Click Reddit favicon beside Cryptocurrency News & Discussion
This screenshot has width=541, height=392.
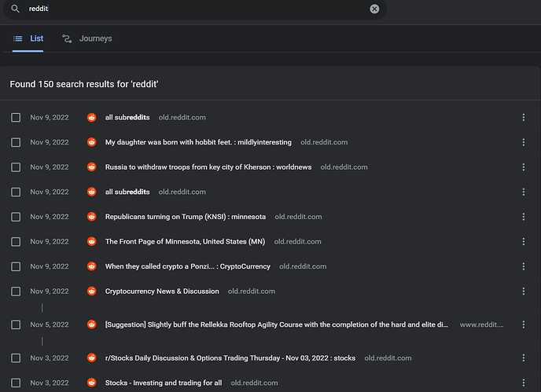click(91, 291)
